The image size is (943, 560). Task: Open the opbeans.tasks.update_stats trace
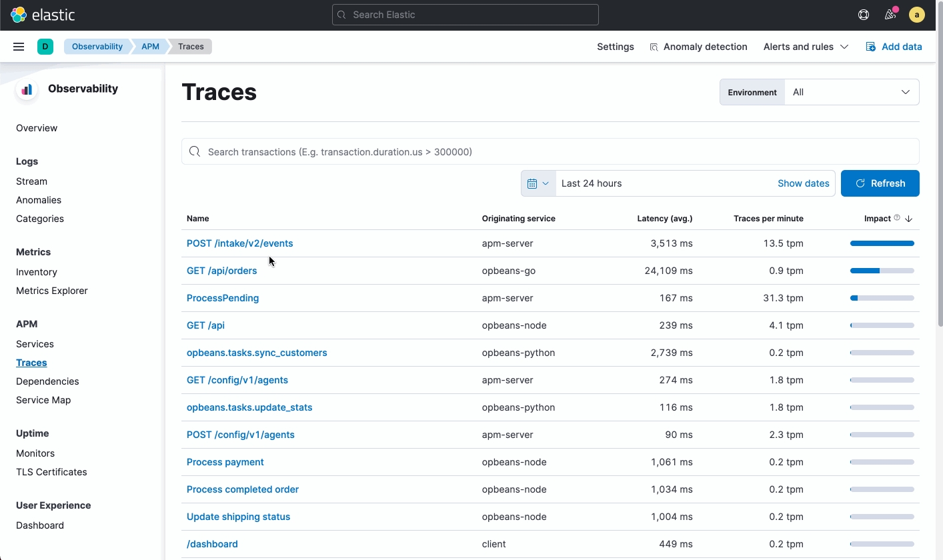tap(249, 407)
